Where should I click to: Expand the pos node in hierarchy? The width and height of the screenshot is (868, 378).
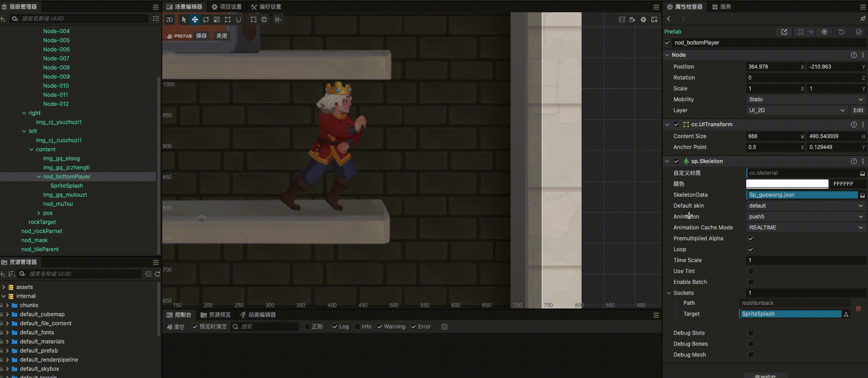click(x=39, y=213)
